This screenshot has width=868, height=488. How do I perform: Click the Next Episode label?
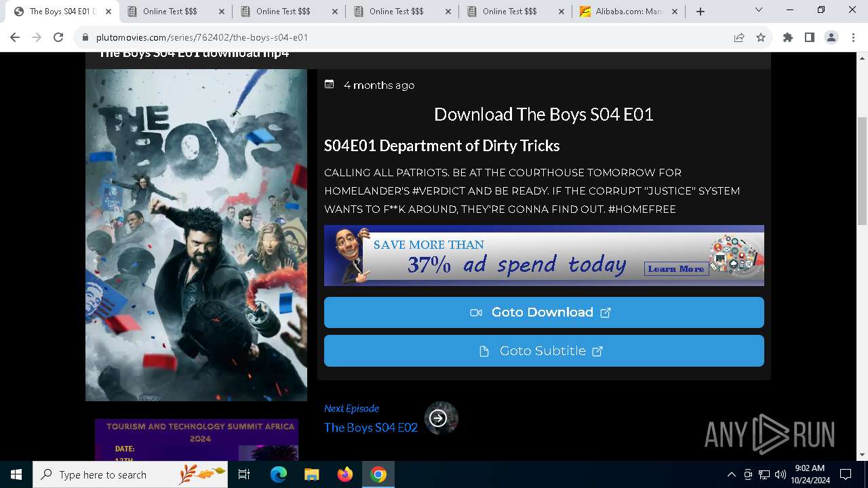pos(351,408)
